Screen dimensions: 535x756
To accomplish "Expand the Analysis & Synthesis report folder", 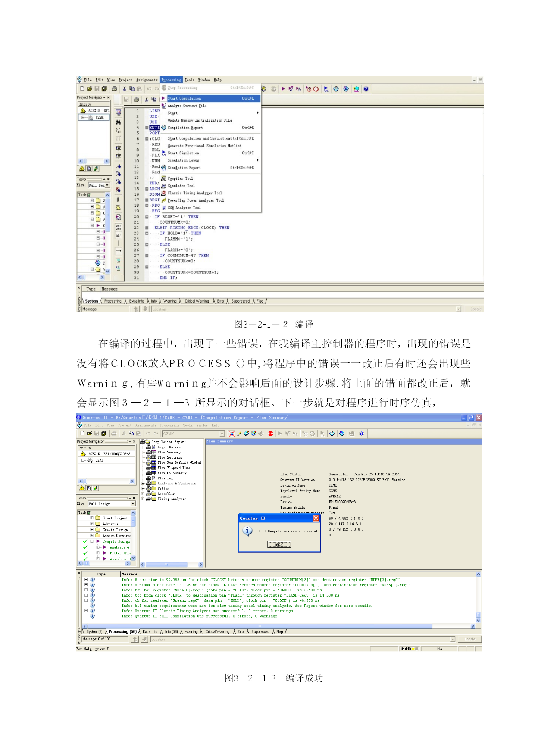I will tap(143, 484).
